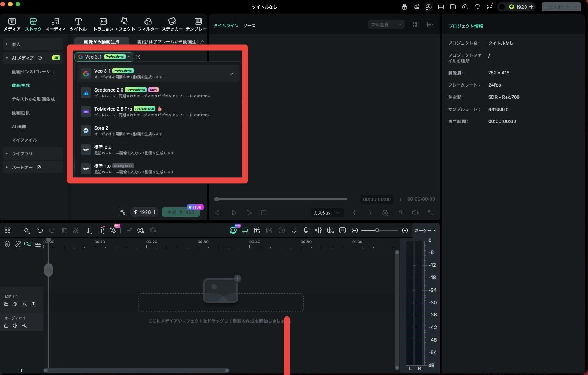The width and height of the screenshot is (588, 375).
Task: Click the preview progress slider
Action: pyautogui.click(x=281, y=199)
